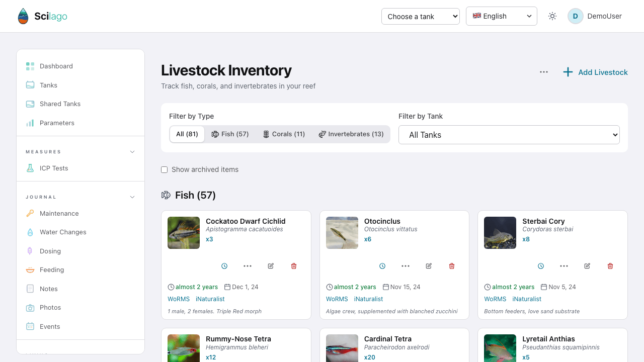Image resolution: width=644 pixels, height=362 pixels.
Task: Click DemoUser username text
Action: (605, 16)
